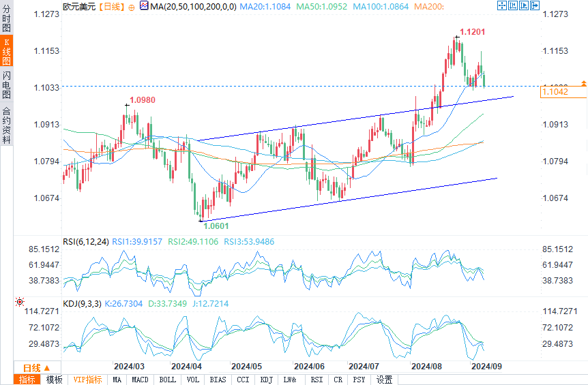Select the PSY indicator button
This screenshot has height=385, width=588.
[x=359, y=380]
